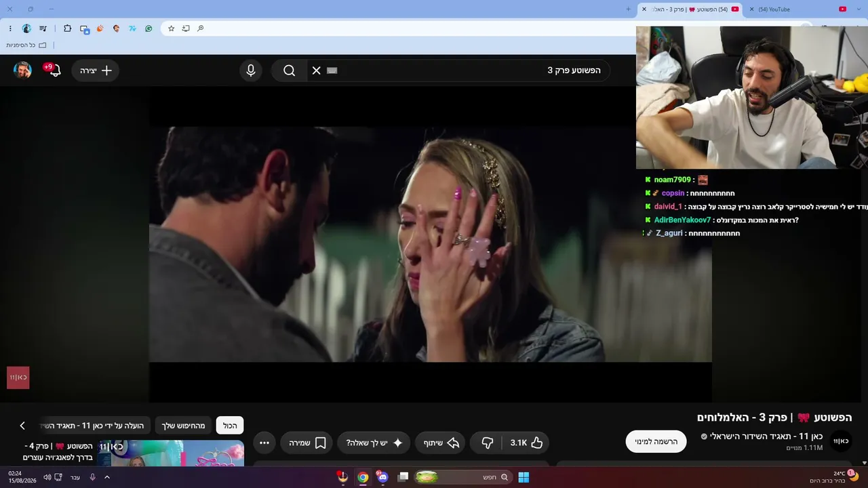Open the media controls playlist icon
Viewport: 868px width, 488px height.
tap(43, 28)
